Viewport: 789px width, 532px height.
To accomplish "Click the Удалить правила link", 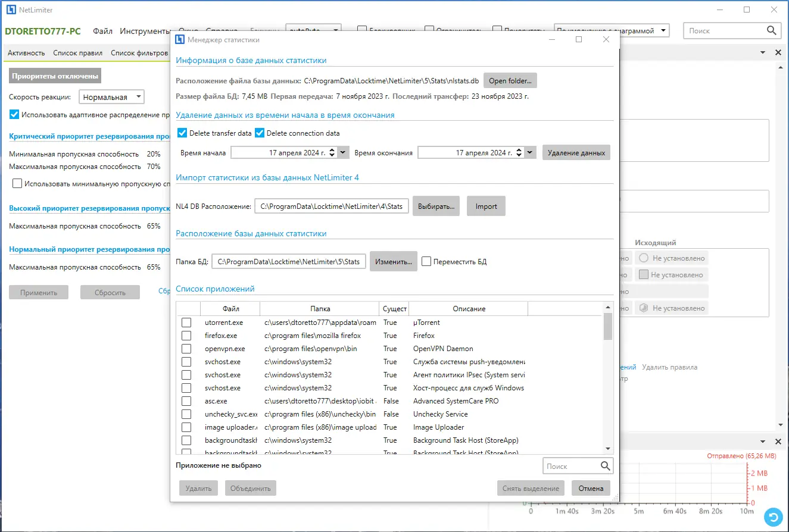I will coord(669,367).
